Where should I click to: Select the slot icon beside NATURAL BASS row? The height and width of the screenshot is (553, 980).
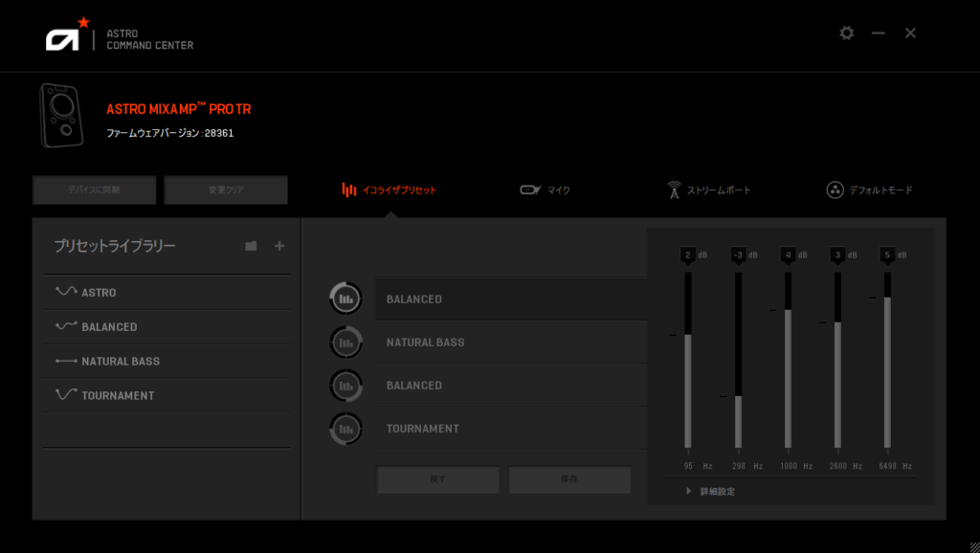[345, 342]
